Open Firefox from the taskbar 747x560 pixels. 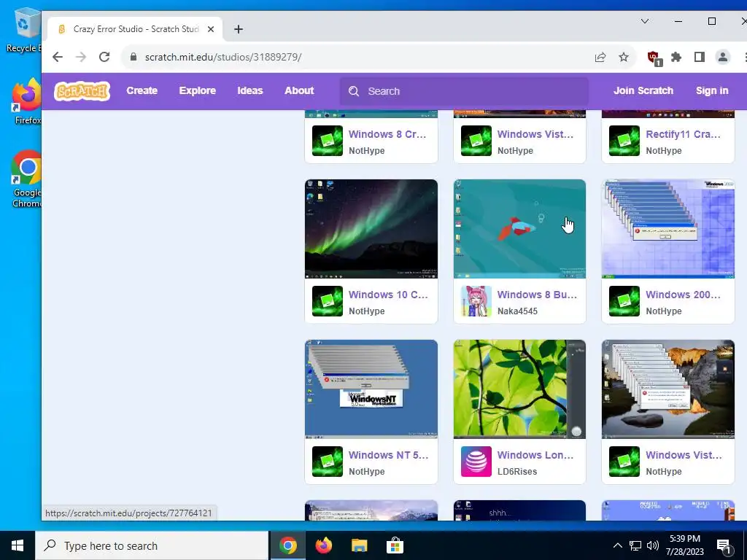coord(324,545)
